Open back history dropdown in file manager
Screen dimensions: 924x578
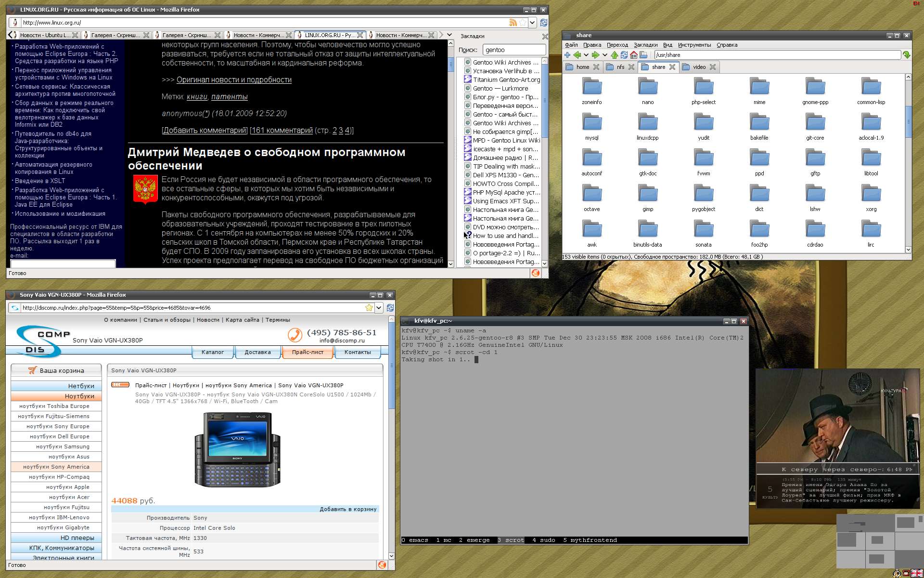586,55
